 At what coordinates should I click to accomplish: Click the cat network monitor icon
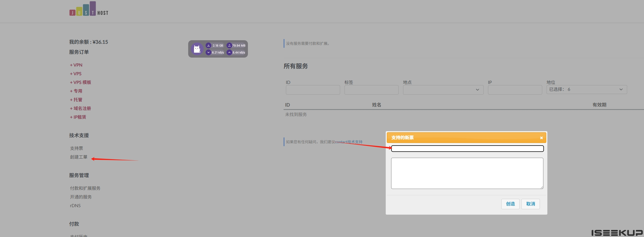coord(197,49)
